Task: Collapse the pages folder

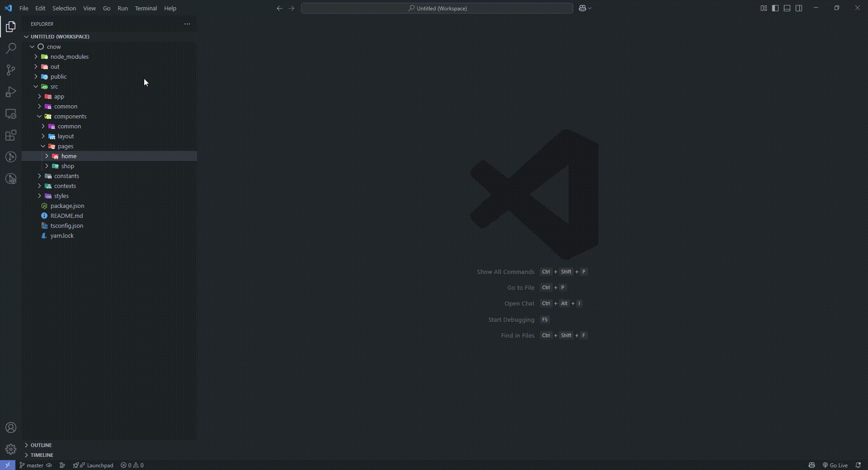Action: (x=109, y=146)
